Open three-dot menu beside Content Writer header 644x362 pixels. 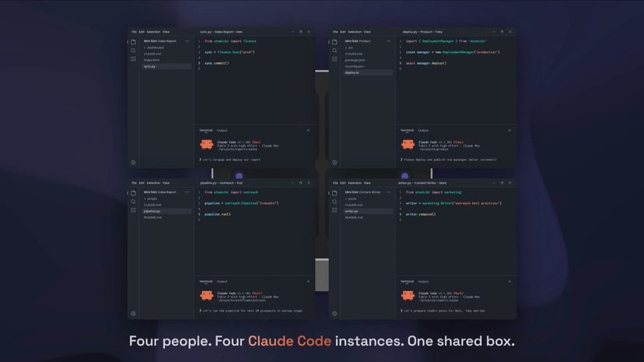tap(389, 192)
